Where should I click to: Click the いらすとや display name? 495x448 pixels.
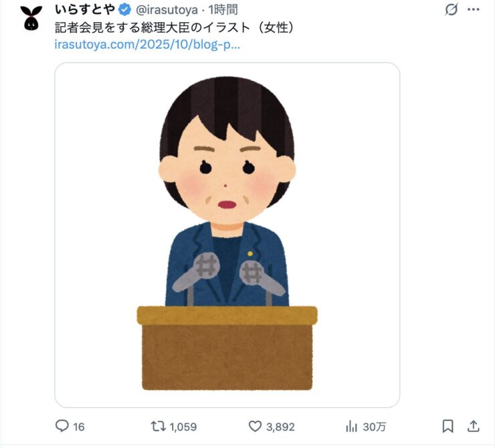84,10
